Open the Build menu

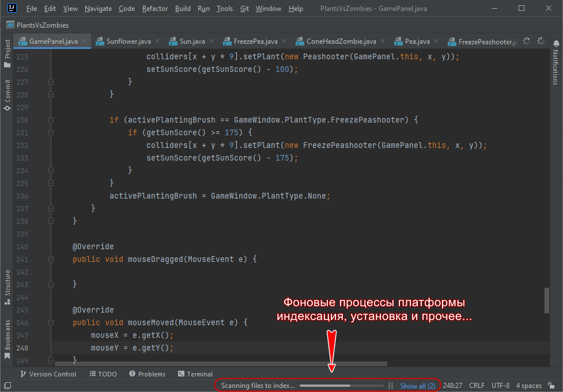tap(183, 9)
